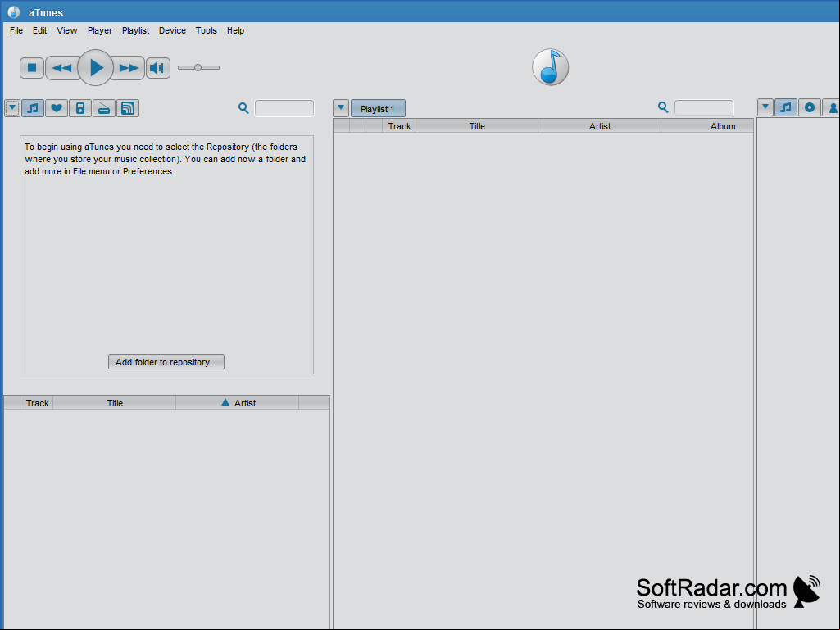Show the Repository view in the navigator

coord(33,108)
